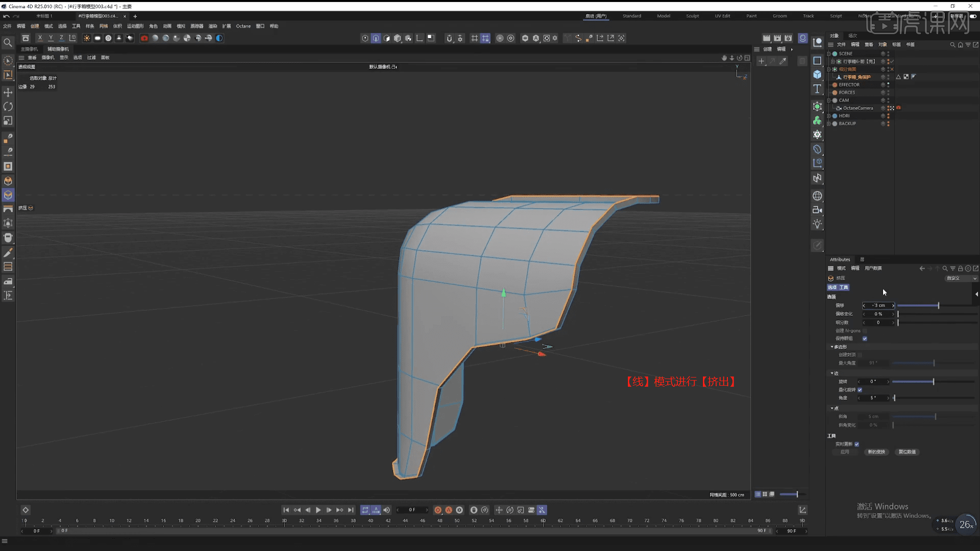Collapse the CAM tree node
980x551 pixels.
(x=829, y=101)
